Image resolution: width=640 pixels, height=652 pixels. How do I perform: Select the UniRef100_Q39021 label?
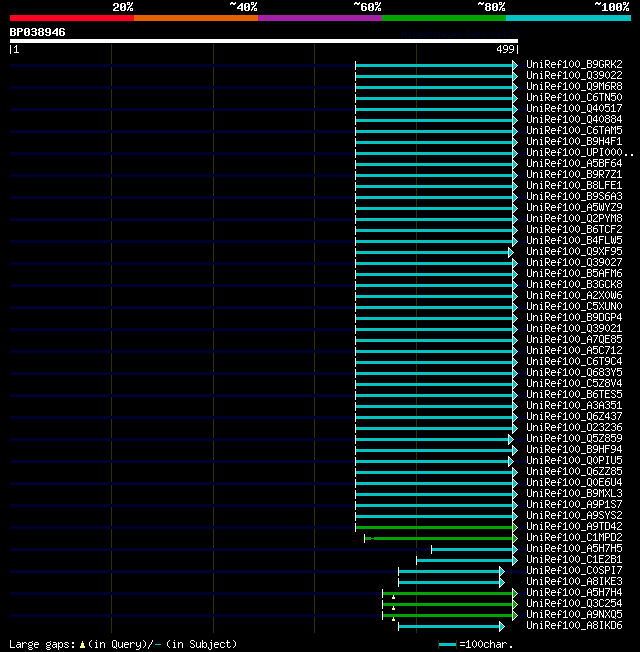point(574,328)
